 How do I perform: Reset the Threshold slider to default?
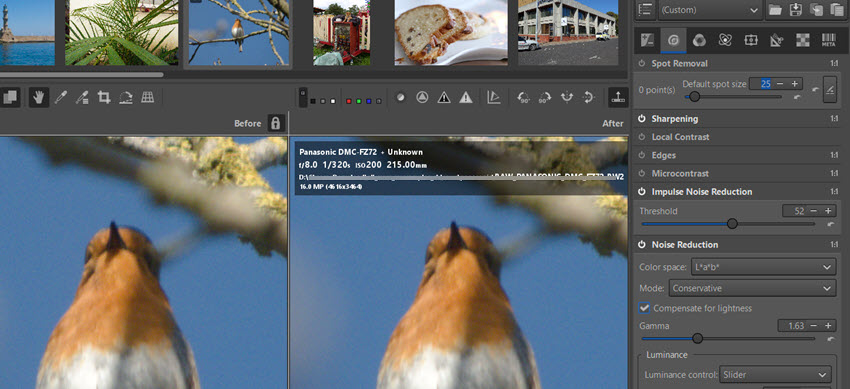click(830, 223)
